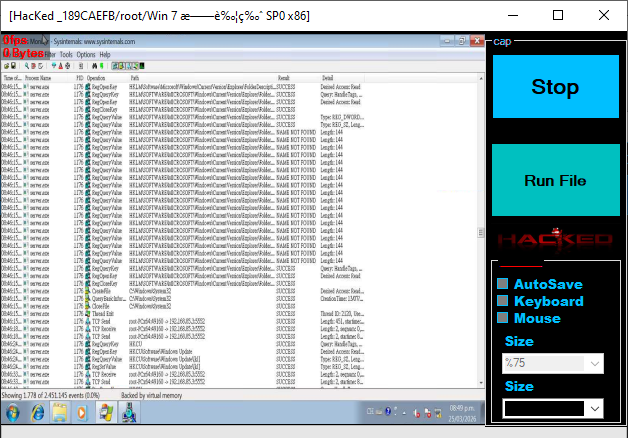628x438 pixels.
Task: Click the Path column header in Process Monitor
Action: click(136, 77)
